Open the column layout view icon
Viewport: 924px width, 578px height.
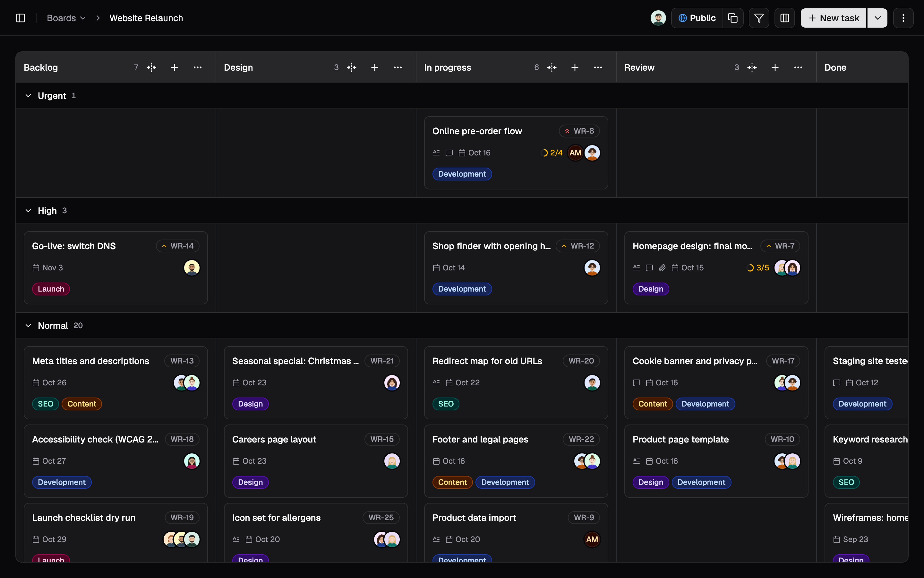[785, 18]
